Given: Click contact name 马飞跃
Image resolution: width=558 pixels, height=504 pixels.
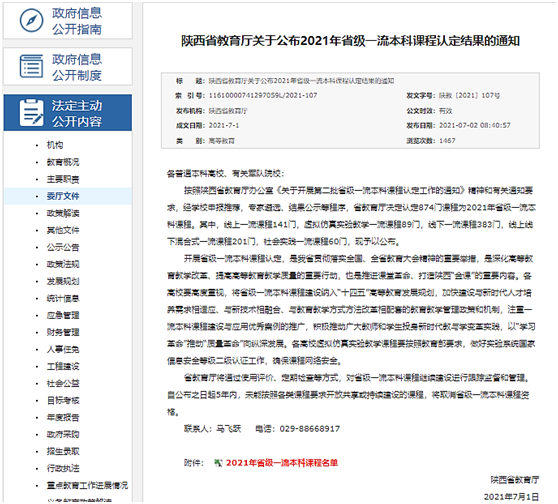Looking at the screenshot, I should [x=228, y=429].
